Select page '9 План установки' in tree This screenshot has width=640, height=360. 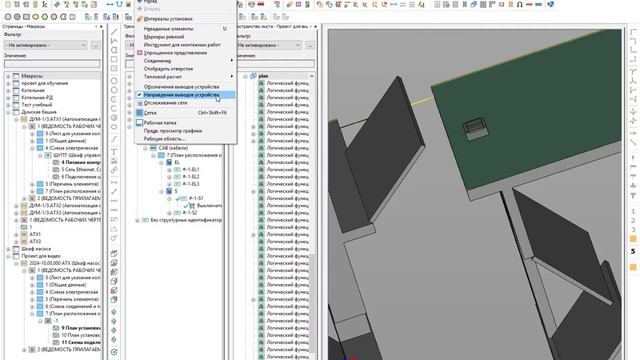[80, 328]
